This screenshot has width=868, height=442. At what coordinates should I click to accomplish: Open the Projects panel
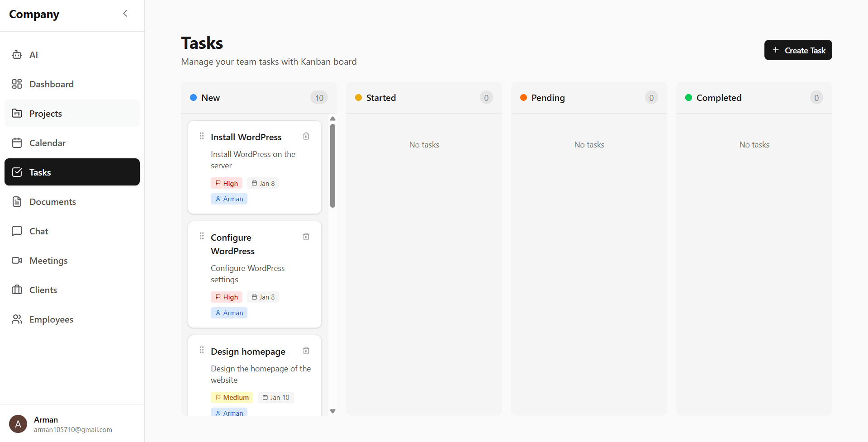pos(45,113)
